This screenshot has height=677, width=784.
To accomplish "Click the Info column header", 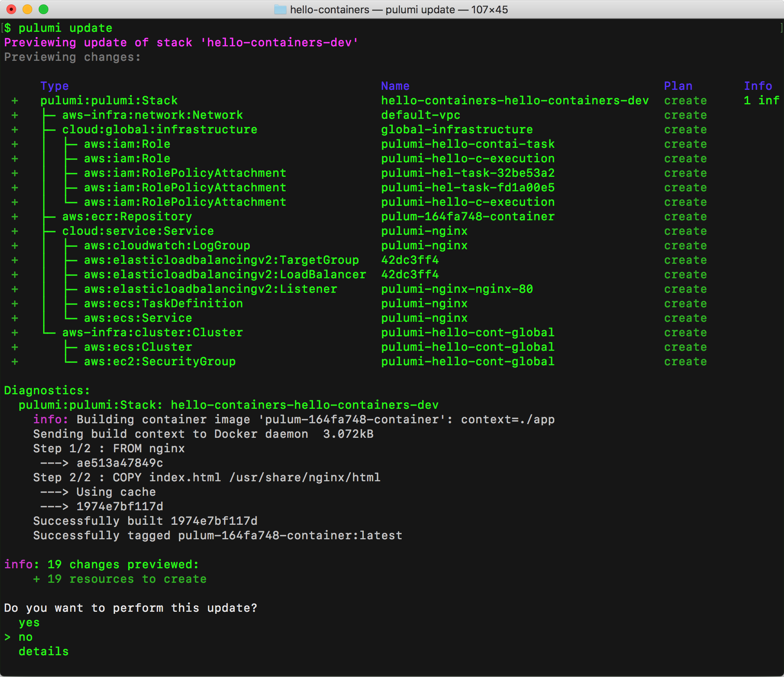I will 758,86.
